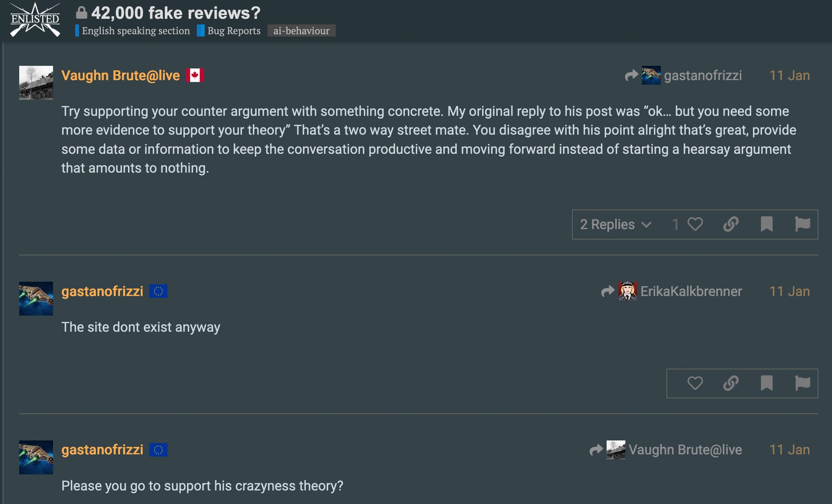Expand the 2 Replies dropdown
The width and height of the screenshot is (832, 504).
(615, 224)
